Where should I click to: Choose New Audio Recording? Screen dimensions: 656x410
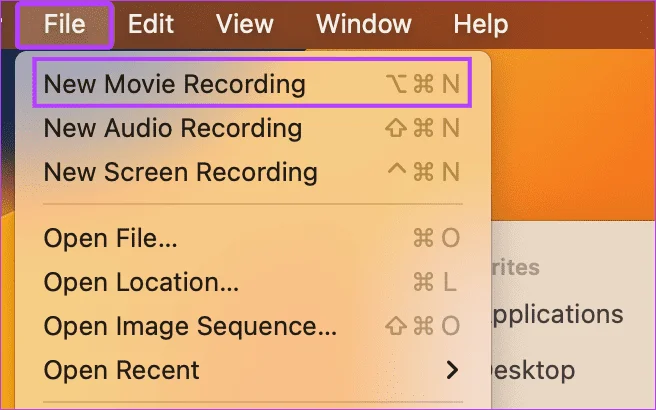pyautogui.click(x=252, y=128)
